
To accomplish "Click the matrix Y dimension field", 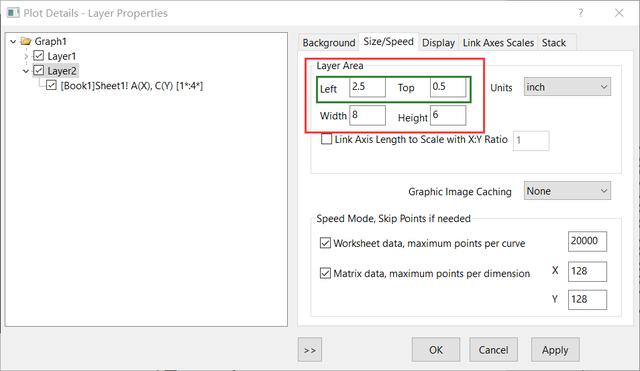I will coord(587,300).
